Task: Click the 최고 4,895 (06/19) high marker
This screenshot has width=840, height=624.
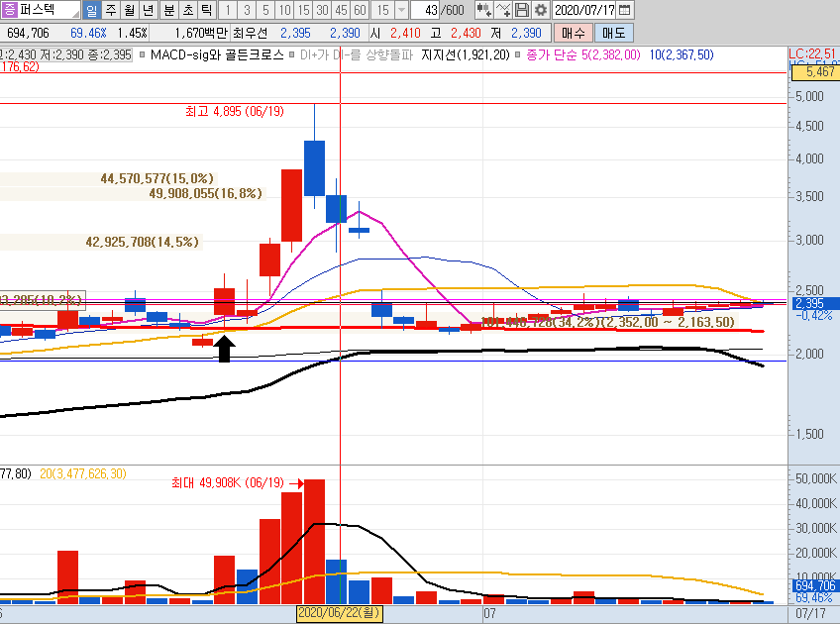Action: 235,111
